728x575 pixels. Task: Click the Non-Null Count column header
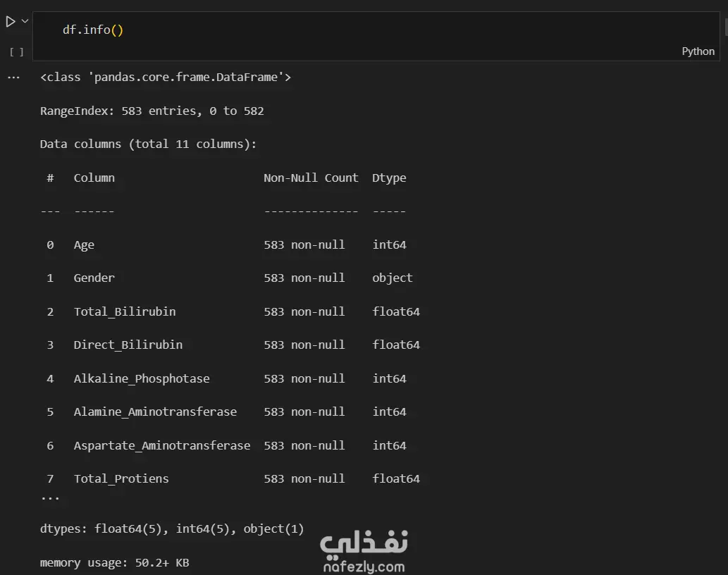(x=311, y=178)
